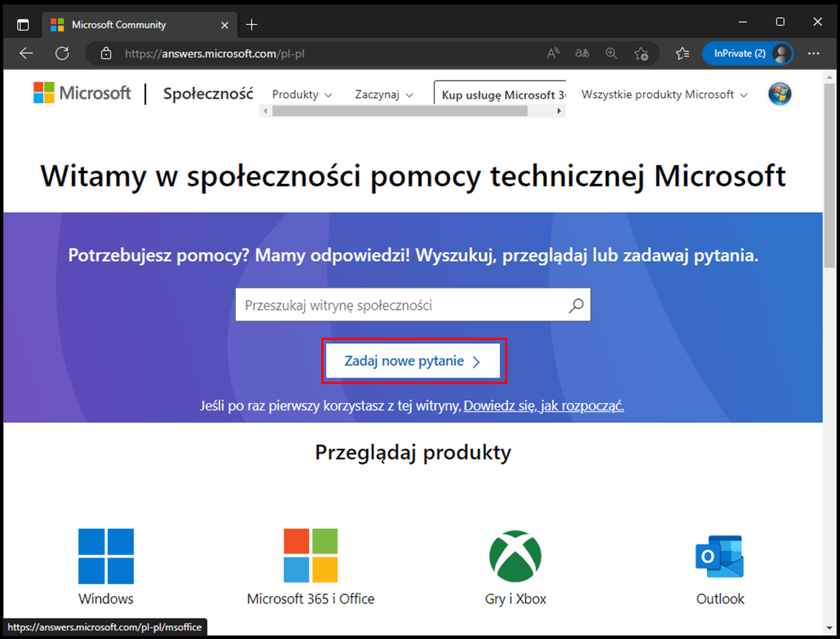Expand Wszystkie produkty Microsoft menu
Image resolution: width=840 pixels, height=639 pixels.
(x=665, y=95)
